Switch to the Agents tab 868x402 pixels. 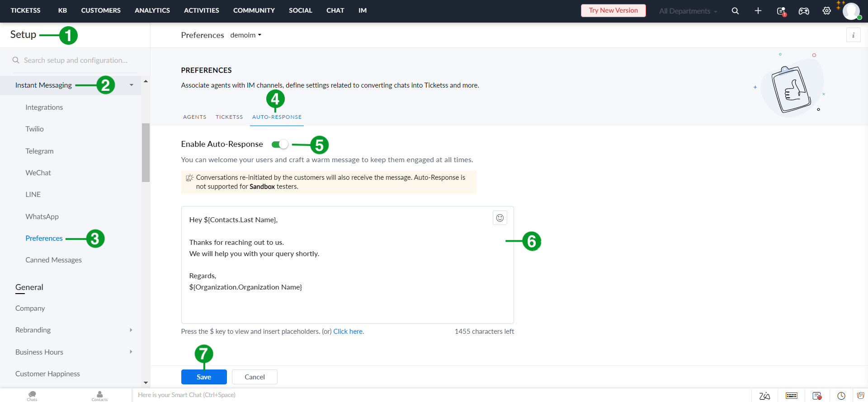click(194, 117)
